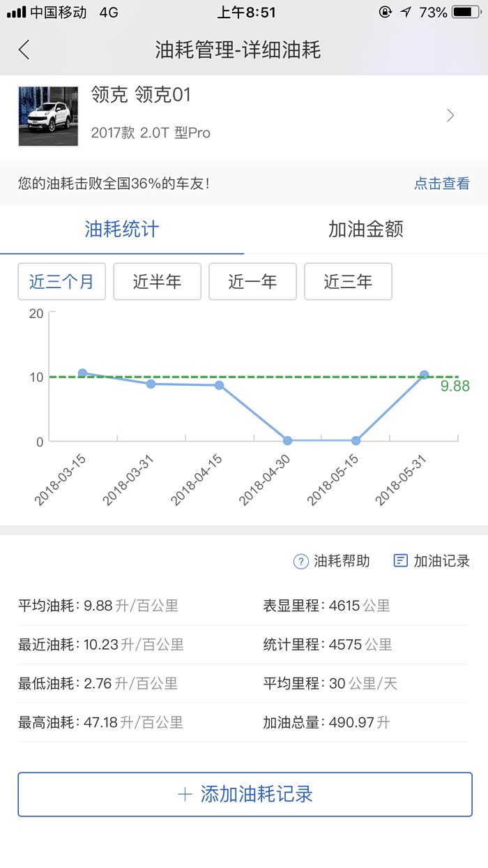The height and width of the screenshot is (868, 488).
Task: Tap the 领克 领克01 car name
Action: [141, 95]
